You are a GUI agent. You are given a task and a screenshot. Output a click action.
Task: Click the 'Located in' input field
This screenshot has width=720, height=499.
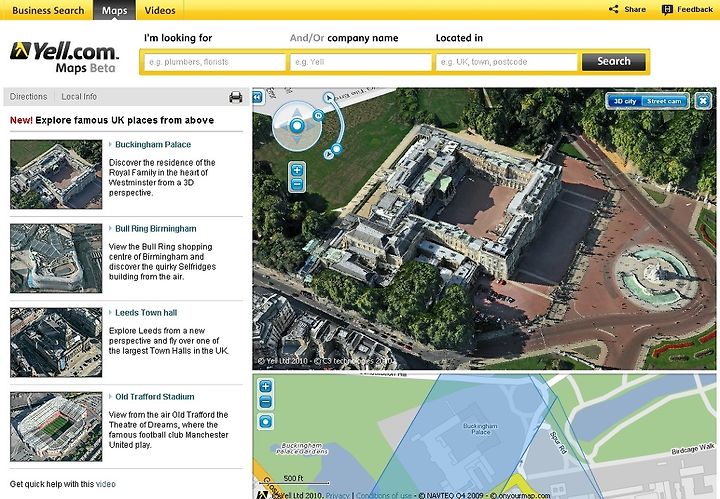click(x=506, y=62)
